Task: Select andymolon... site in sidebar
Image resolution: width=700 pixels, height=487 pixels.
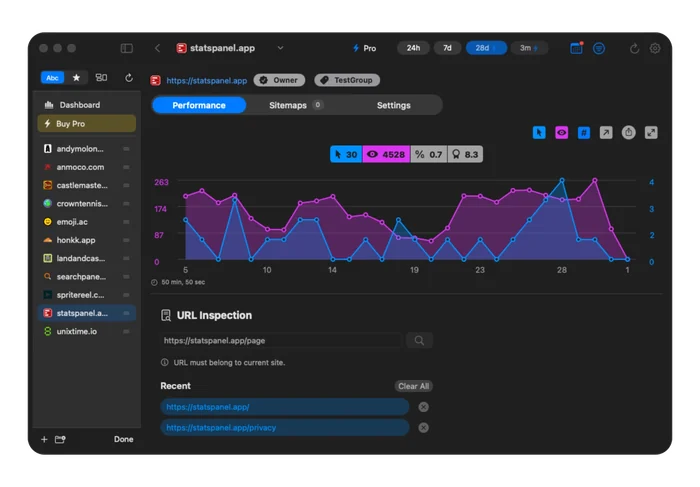Action: [87, 149]
